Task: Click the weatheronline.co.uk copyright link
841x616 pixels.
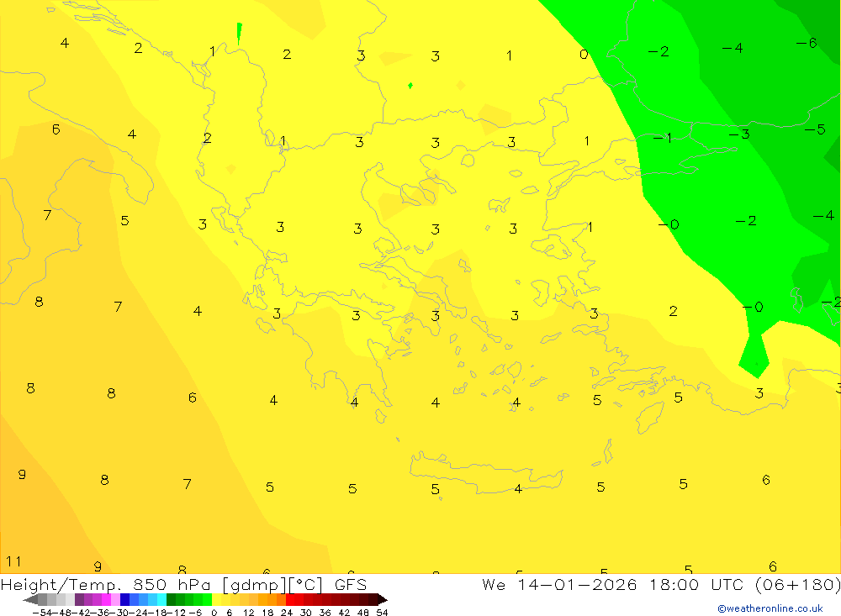Action: pos(770,608)
